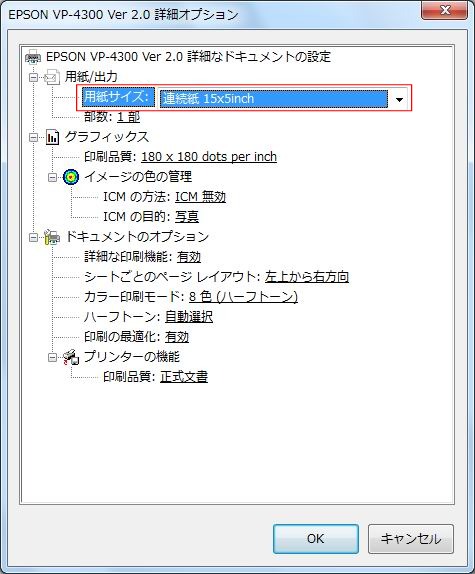Click the 印刷の最適化: label
This screenshot has width=475, height=574.
[x=122, y=337]
